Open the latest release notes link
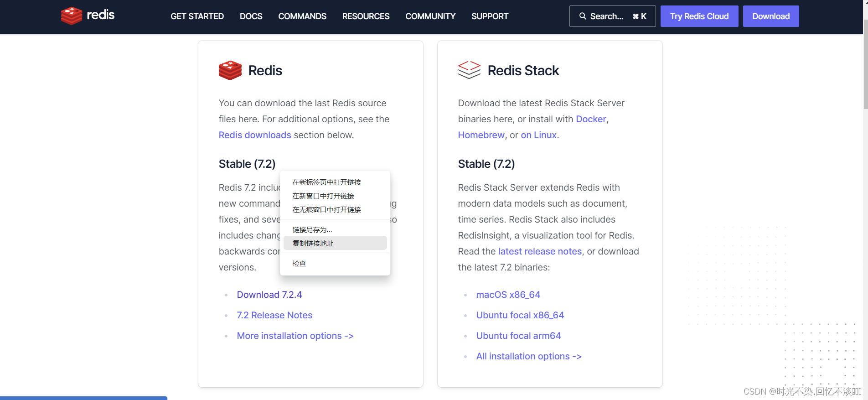 pyautogui.click(x=540, y=251)
